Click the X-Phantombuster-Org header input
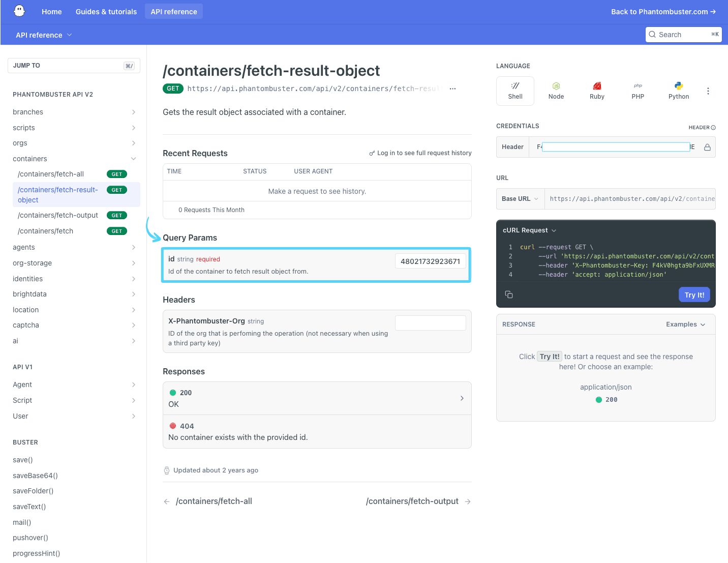Image resolution: width=728 pixels, height=563 pixels. (431, 323)
